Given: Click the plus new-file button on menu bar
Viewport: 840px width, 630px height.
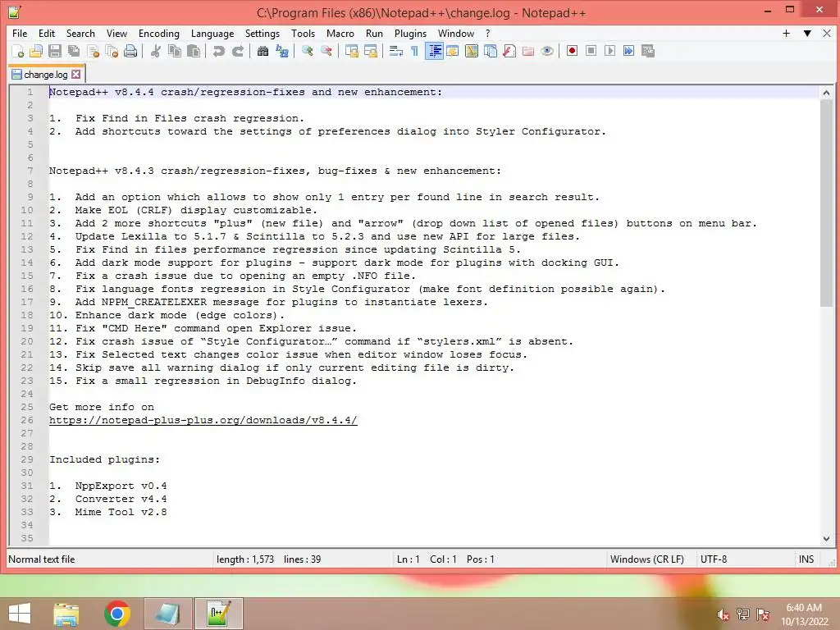Looking at the screenshot, I should coord(786,33).
